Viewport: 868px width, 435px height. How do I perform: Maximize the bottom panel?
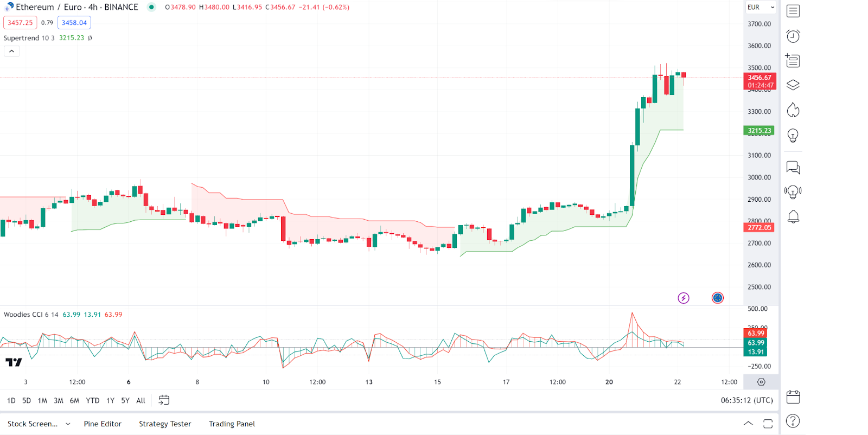pyautogui.click(x=768, y=424)
